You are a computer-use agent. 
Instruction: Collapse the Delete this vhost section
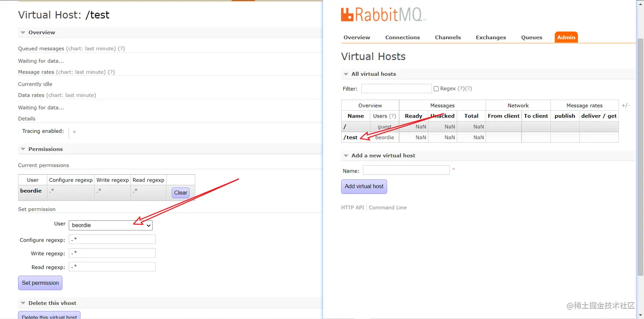pyautogui.click(x=52, y=303)
